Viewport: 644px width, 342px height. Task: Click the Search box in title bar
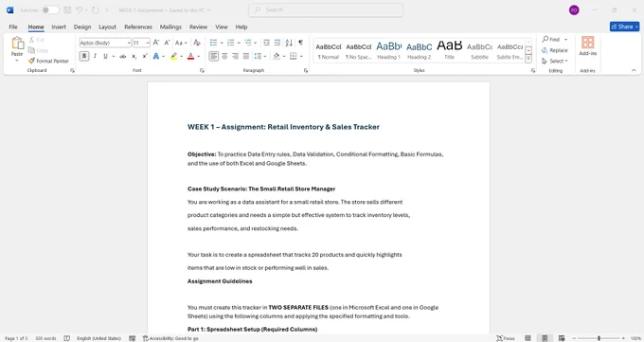pyautogui.click(x=326, y=9)
